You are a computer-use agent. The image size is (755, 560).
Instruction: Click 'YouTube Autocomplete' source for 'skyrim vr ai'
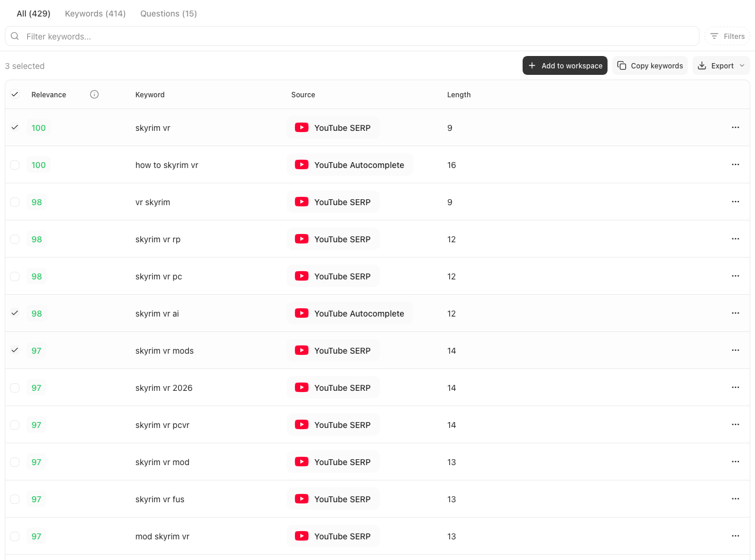click(x=350, y=313)
